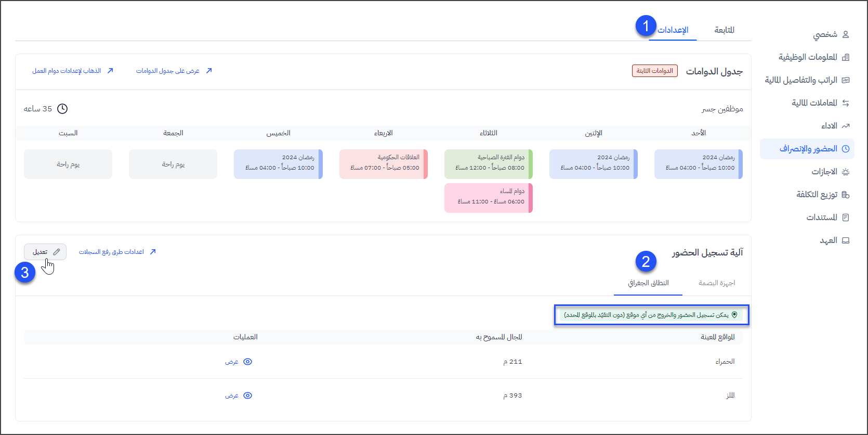The image size is (868, 435).
Task: Click the person icon beside شخصي
Action: [x=846, y=34]
